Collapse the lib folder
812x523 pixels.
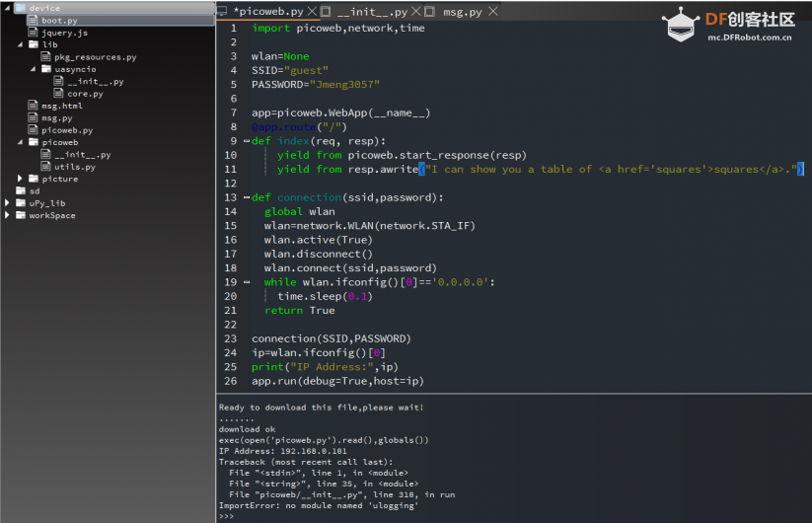pos(21,44)
